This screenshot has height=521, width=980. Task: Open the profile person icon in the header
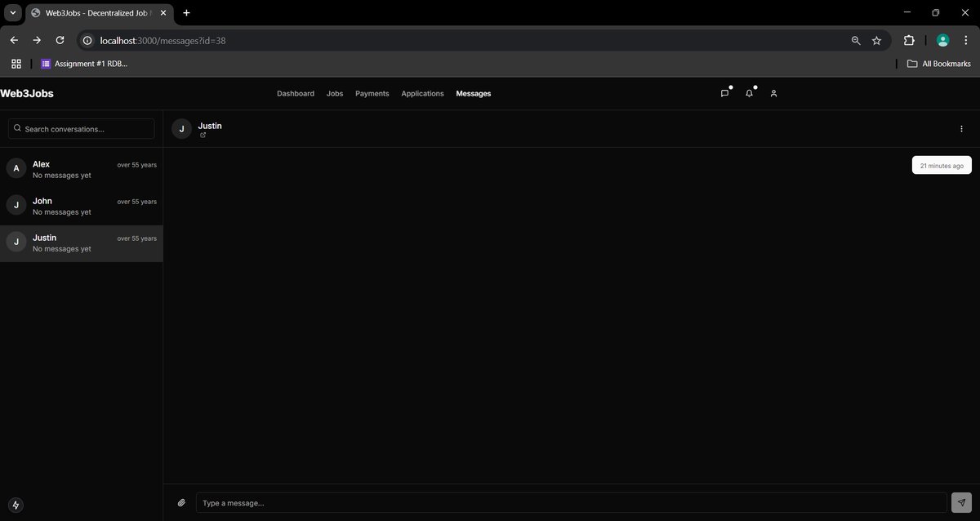pyautogui.click(x=773, y=92)
